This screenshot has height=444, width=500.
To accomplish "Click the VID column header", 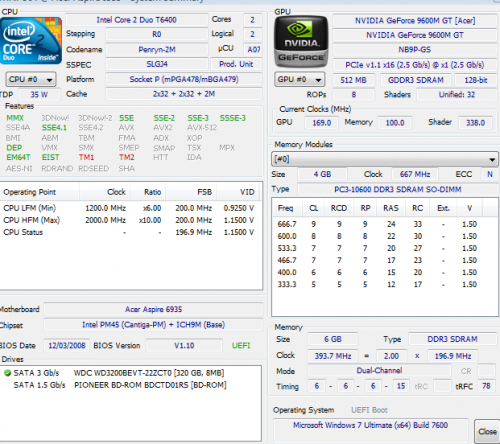I will tap(238, 192).
